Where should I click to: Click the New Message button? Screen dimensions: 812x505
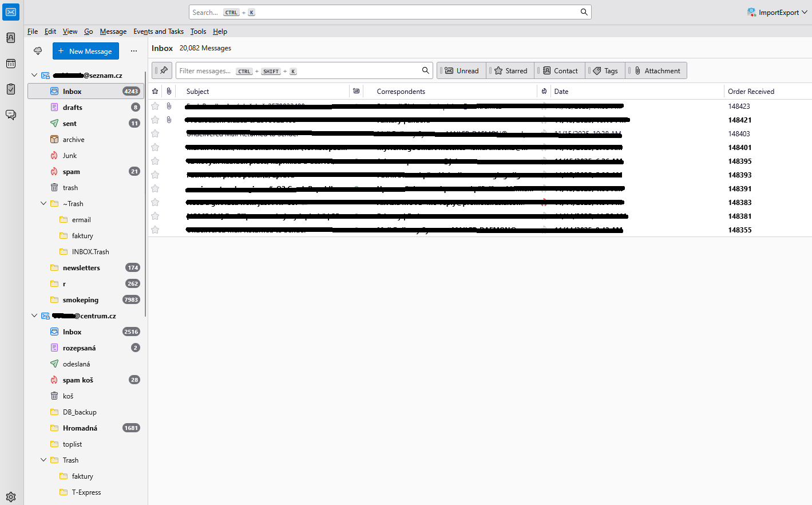[x=86, y=51]
